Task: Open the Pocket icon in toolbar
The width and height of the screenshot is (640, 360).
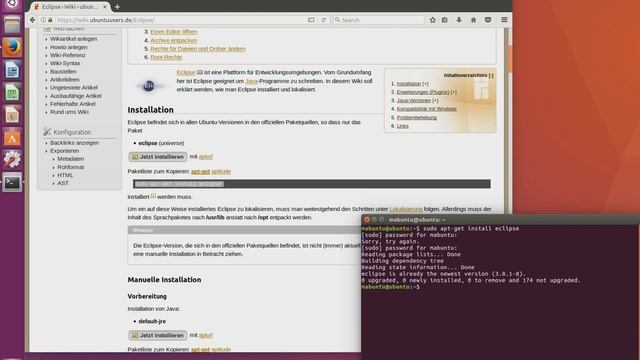Action: point(488,20)
